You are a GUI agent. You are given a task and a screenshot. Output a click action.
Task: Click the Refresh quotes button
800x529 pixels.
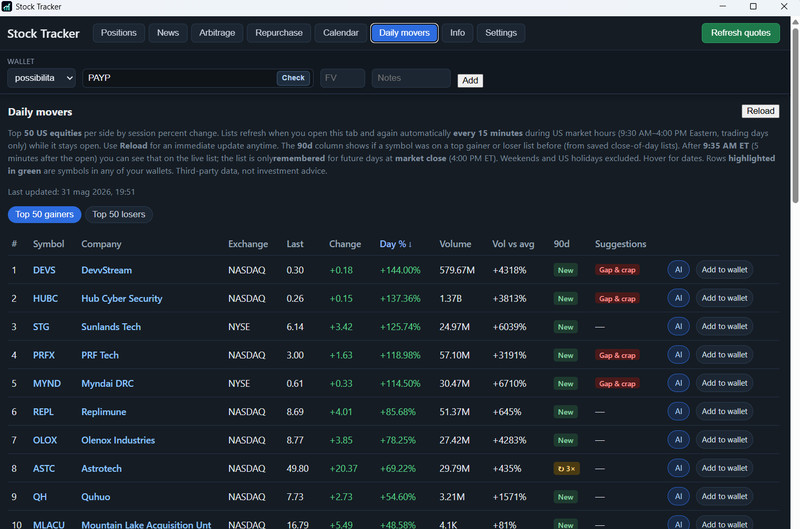(x=740, y=33)
